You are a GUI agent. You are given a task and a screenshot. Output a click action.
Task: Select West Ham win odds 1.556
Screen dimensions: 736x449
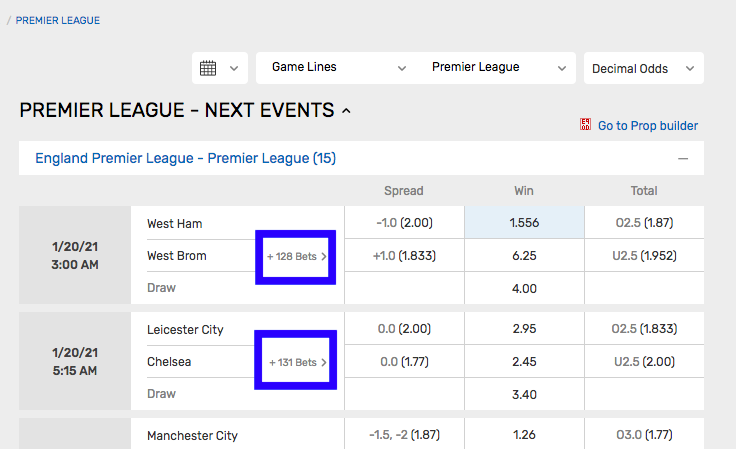524,222
